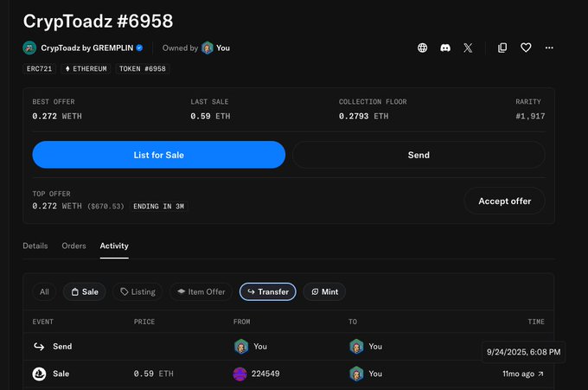Viewport: 588px width, 390px height.
Task: Click the 'ENDING IN 3M' badge
Action: (x=158, y=207)
